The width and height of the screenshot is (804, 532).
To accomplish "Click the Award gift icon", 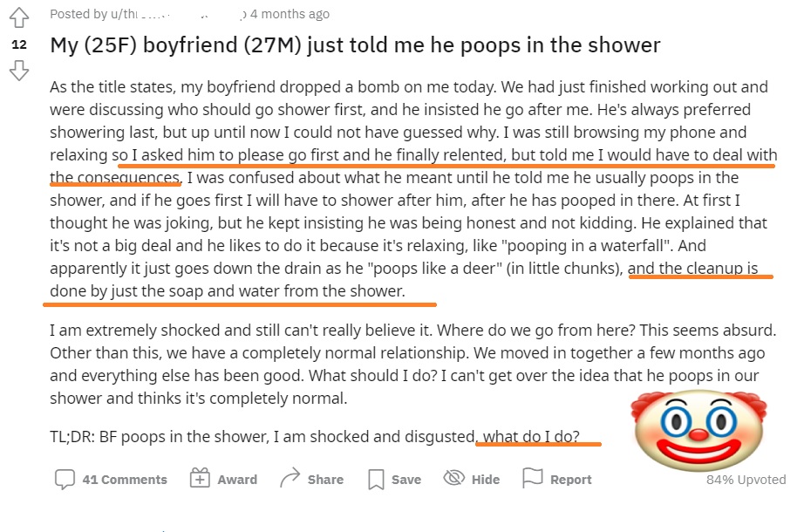I will tap(200, 478).
